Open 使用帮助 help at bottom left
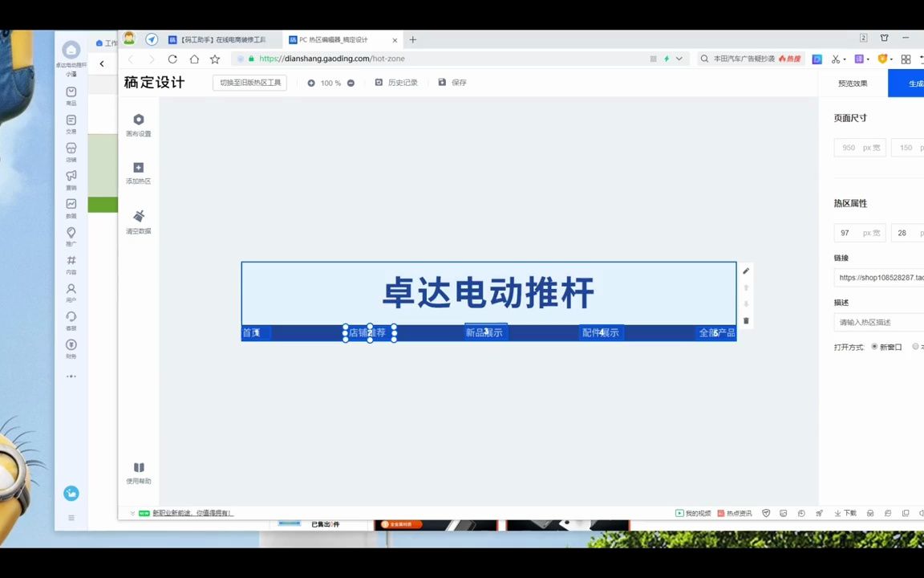Screen dimensions: 924x578 (138, 473)
